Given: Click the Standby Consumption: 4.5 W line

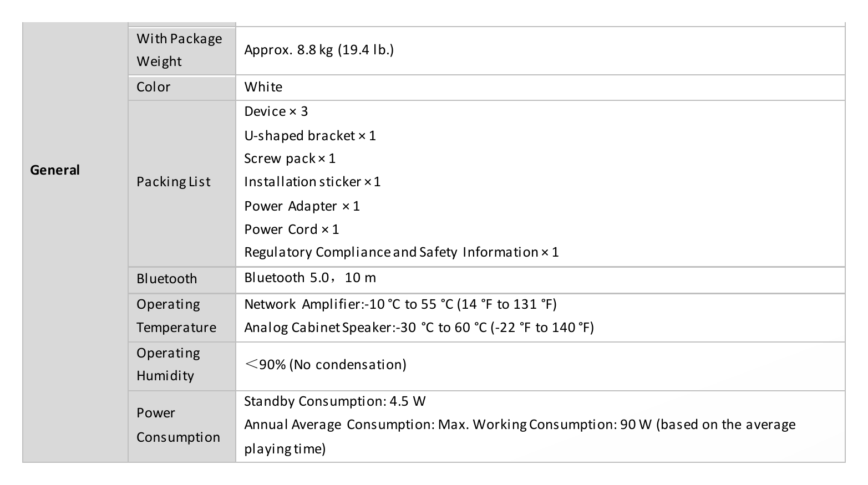Looking at the screenshot, I should pos(335,401).
